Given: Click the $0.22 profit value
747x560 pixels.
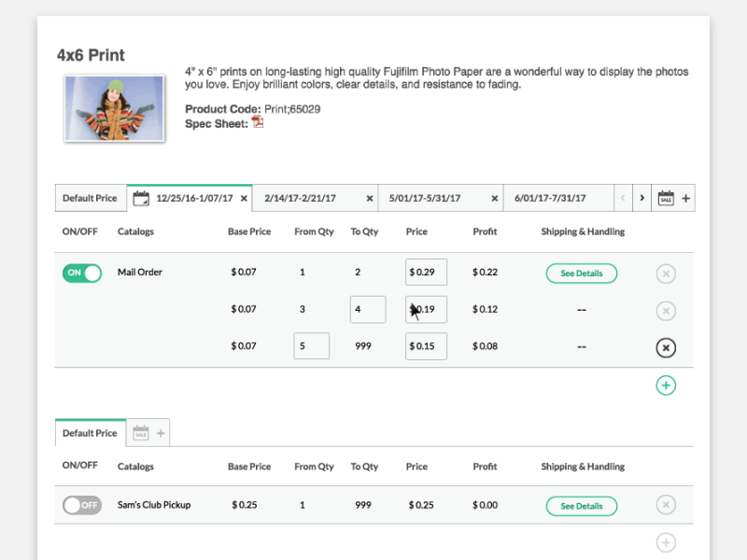Looking at the screenshot, I should coord(485,272).
